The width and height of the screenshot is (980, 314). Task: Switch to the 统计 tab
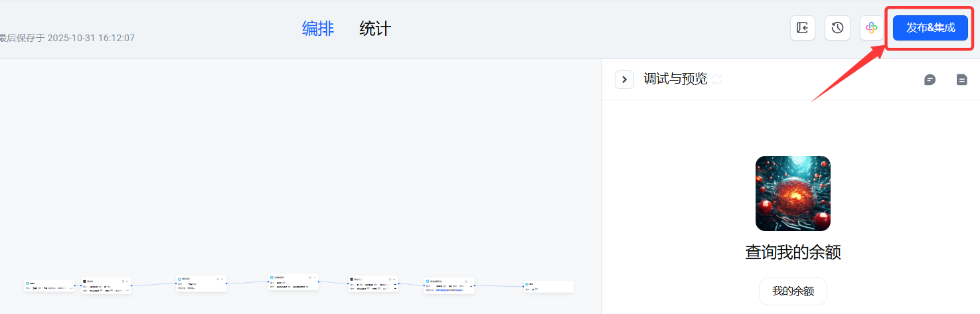tap(375, 29)
